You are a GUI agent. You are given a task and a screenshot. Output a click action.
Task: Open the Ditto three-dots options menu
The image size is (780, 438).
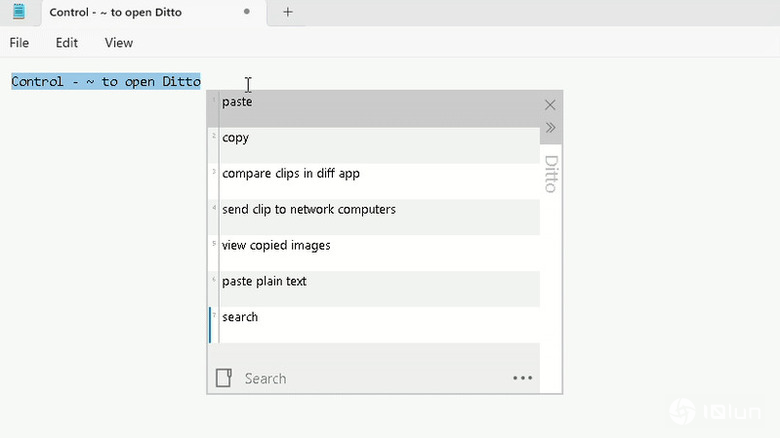click(522, 378)
